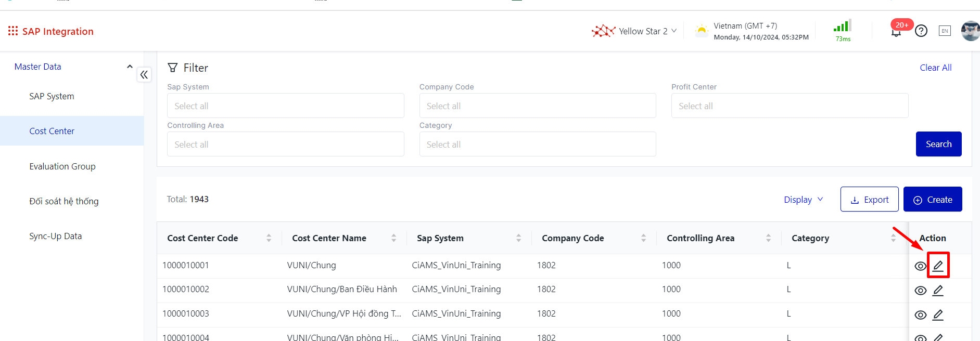Click the Search button

tap(938, 144)
